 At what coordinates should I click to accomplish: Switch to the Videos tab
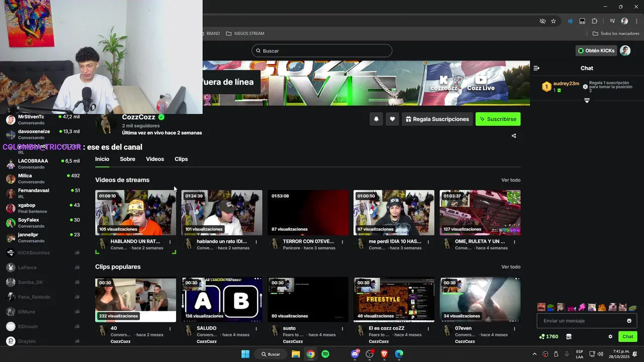pos(155,159)
